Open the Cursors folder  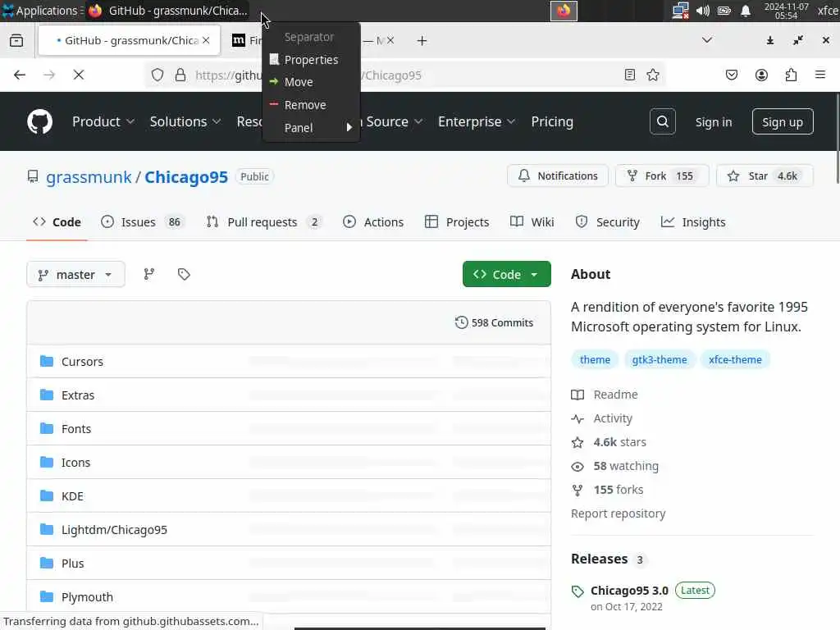(82, 362)
